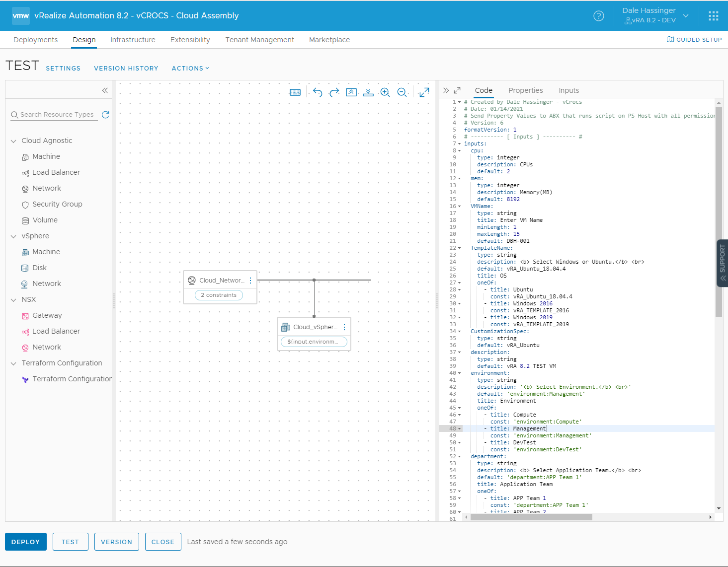Go to the Infrastructure tab
The height and width of the screenshot is (567, 728).
133,40
